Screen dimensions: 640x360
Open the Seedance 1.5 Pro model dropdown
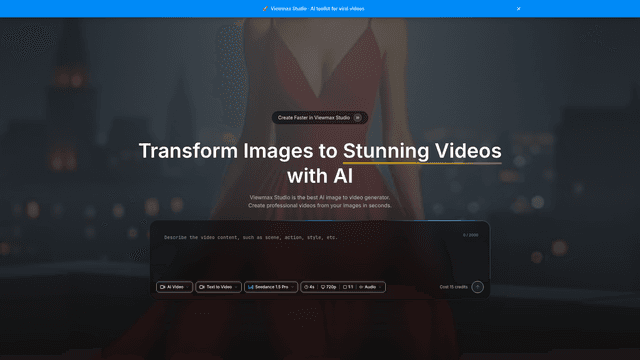tap(271, 287)
